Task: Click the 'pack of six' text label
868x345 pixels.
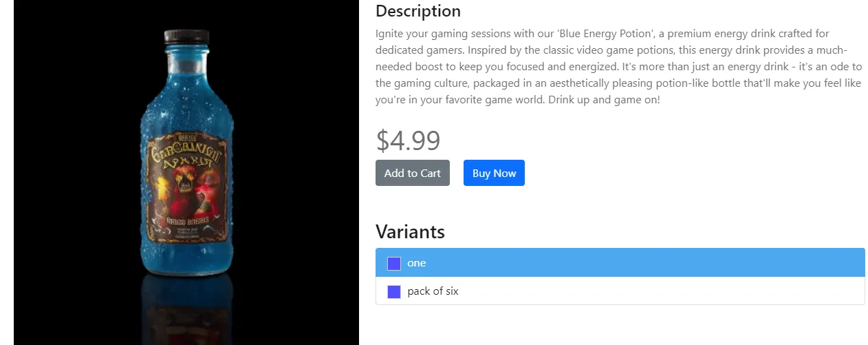Action: click(433, 291)
